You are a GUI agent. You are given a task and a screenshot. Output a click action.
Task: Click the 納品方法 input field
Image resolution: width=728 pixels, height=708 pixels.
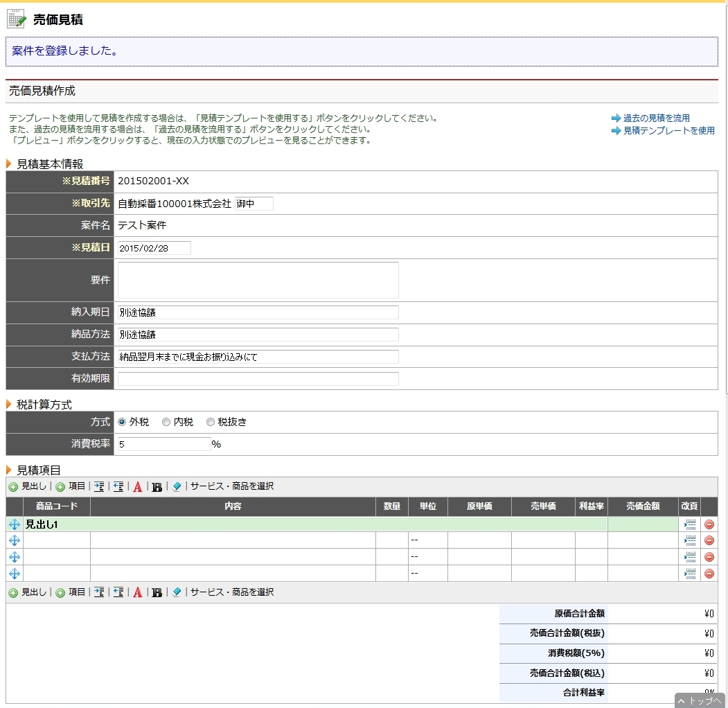click(258, 335)
